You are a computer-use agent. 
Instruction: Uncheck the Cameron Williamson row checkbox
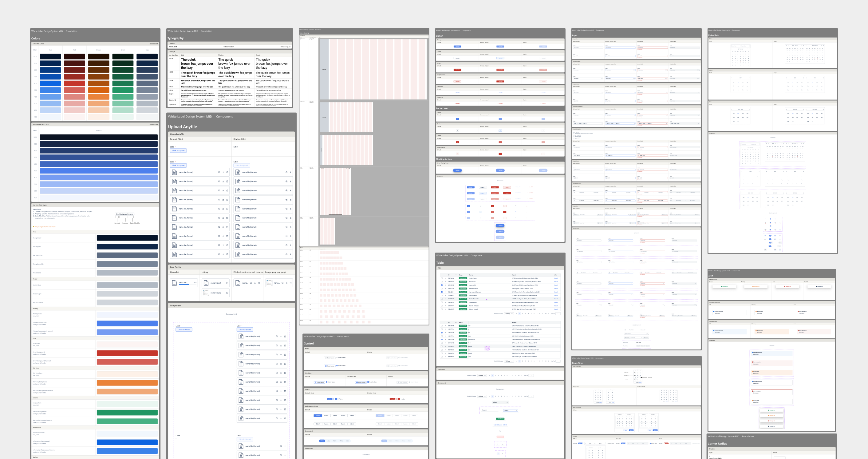click(442, 292)
